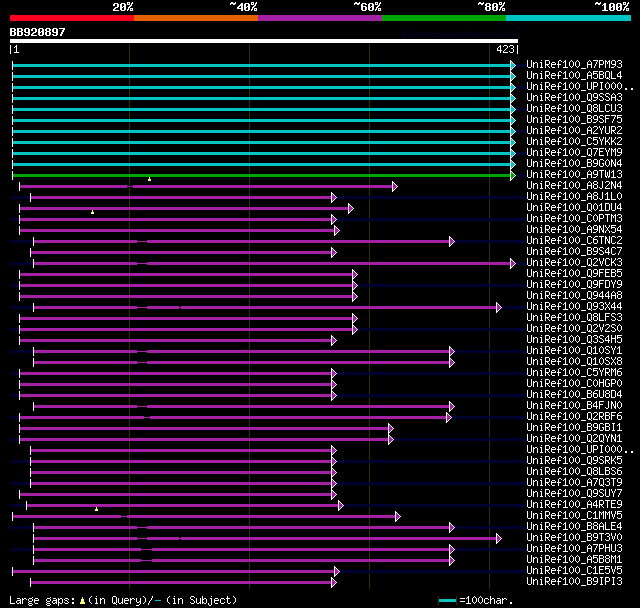The image size is (640, 608).
Task: Select the white BB920897 query sequence bar
Action: point(264,41)
